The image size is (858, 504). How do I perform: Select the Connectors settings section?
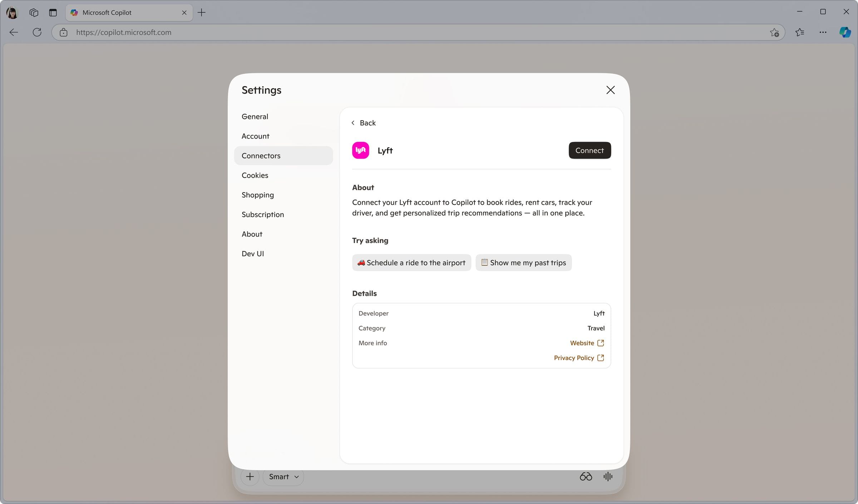[283, 155]
